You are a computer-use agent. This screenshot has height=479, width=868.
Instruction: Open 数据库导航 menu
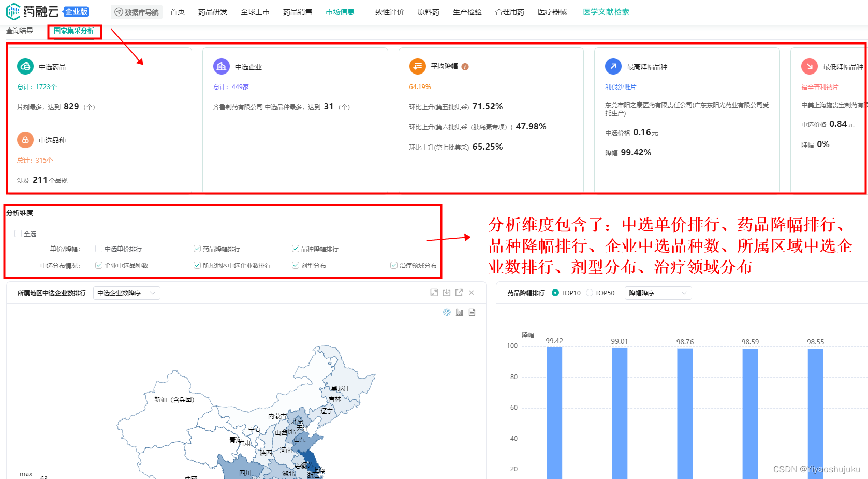coord(137,12)
